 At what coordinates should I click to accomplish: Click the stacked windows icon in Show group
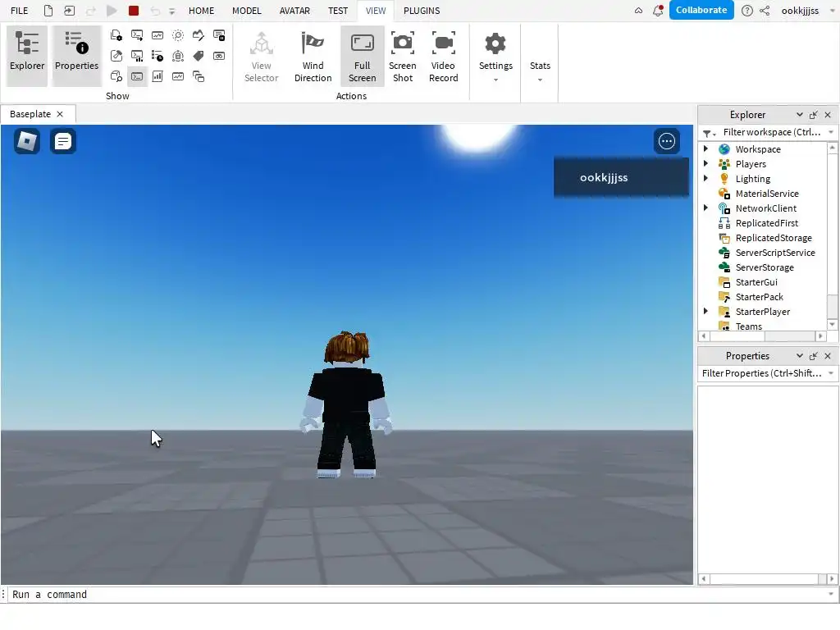pos(199,76)
